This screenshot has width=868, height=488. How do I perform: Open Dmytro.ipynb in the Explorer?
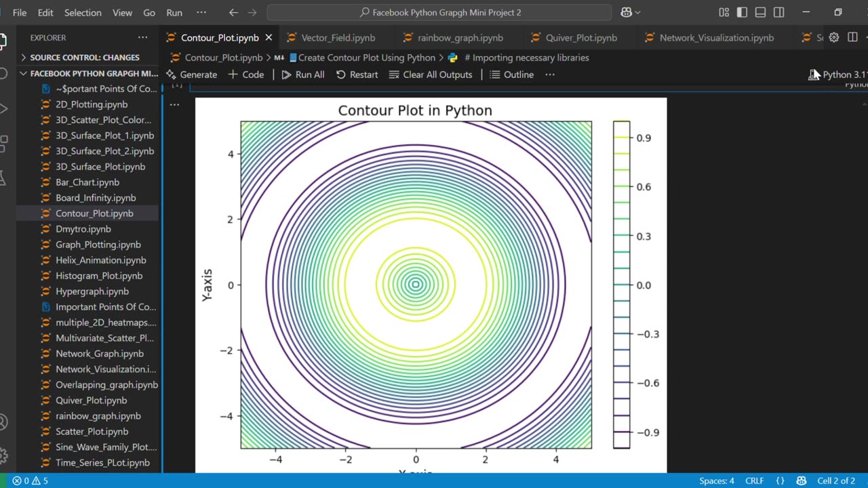83,229
